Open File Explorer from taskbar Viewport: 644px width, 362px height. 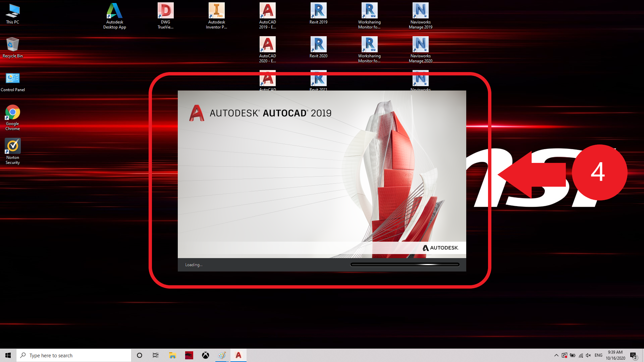click(x=172, y=355)
